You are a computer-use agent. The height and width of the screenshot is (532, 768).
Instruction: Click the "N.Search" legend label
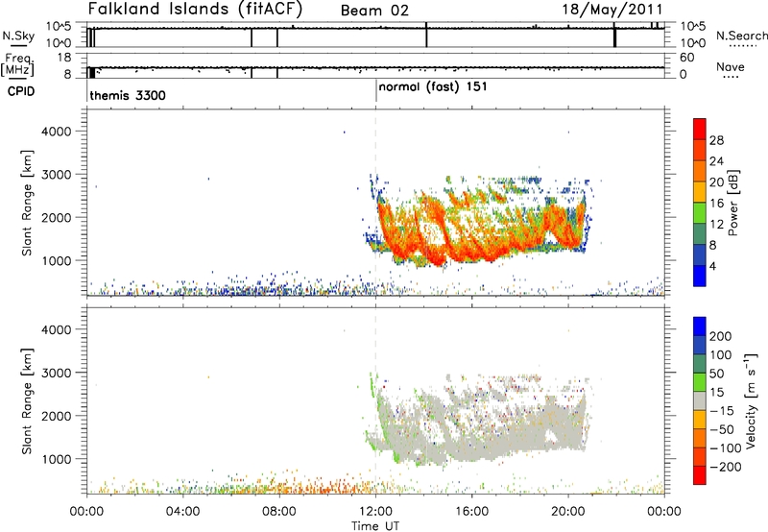pyautogui.click(x=741, y=36)
